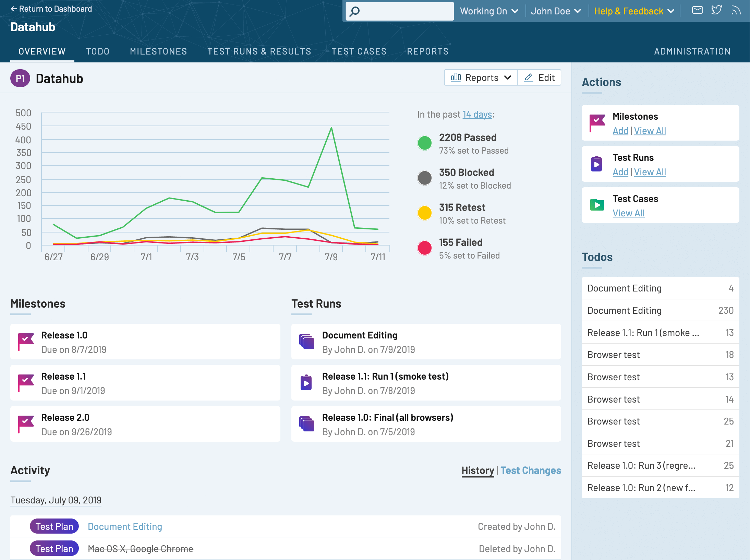Click the pencil icon on the Edit button
Image resolution: width=750 pixels, height=560 pixels.
click(x=528, y=78)
